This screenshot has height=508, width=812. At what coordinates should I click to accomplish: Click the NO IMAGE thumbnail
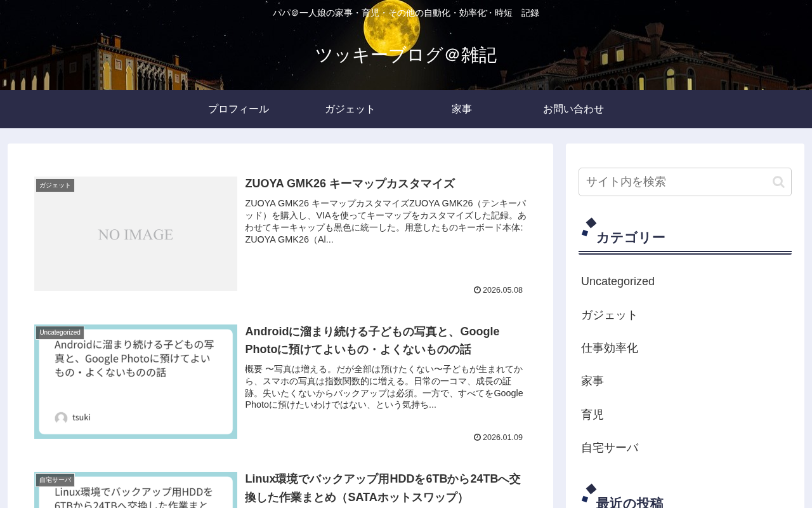(x=136, y=234)
